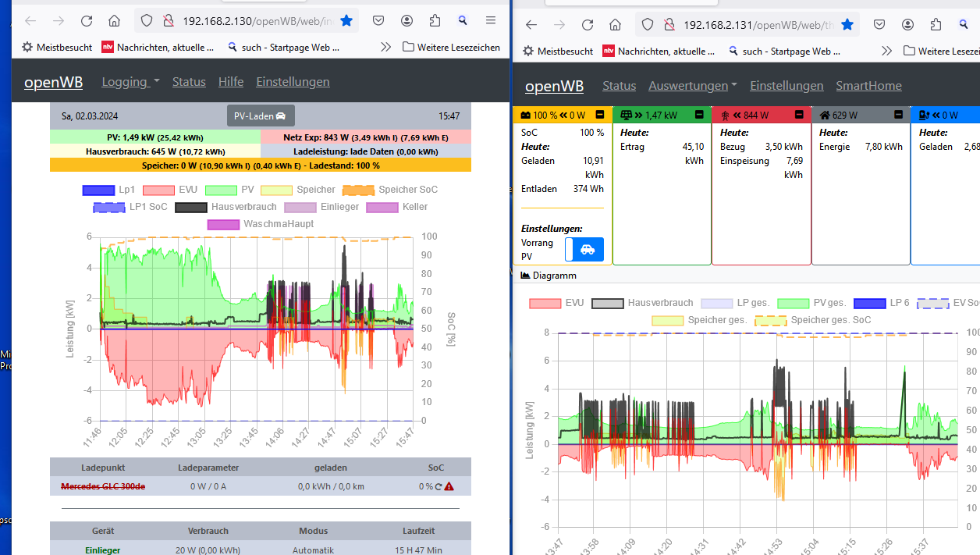Toggle green PV series in left chart legend
The image size is (980, 555).
(x=229, y=190)
